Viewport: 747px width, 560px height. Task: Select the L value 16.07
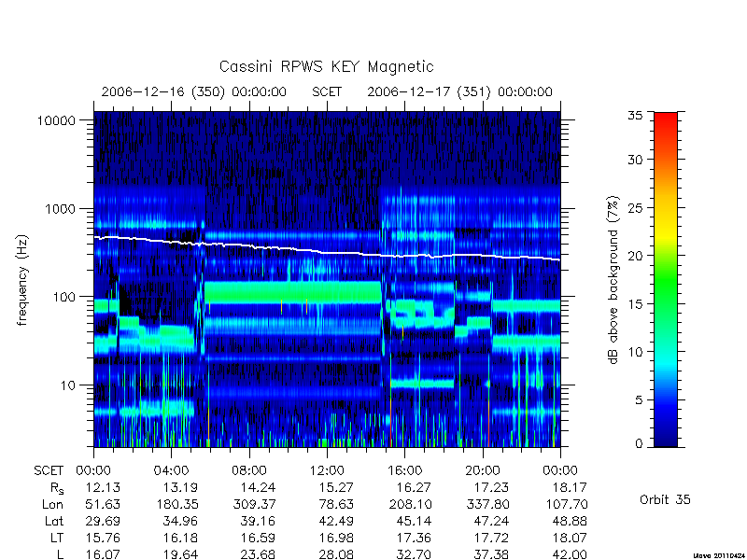[x=103, y=554]
